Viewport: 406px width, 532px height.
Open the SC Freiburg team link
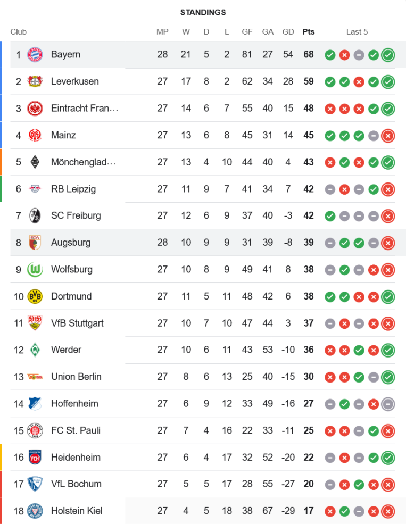tap(76, 215)
